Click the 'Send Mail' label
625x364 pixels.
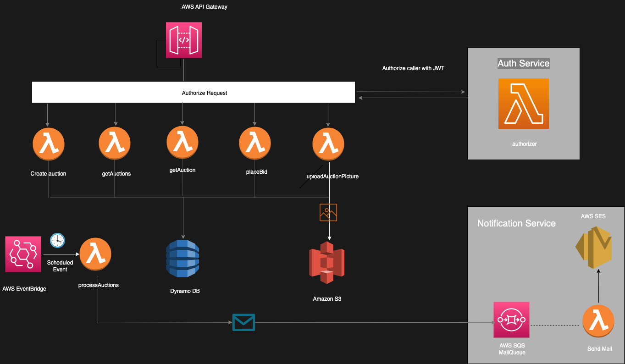600,349
